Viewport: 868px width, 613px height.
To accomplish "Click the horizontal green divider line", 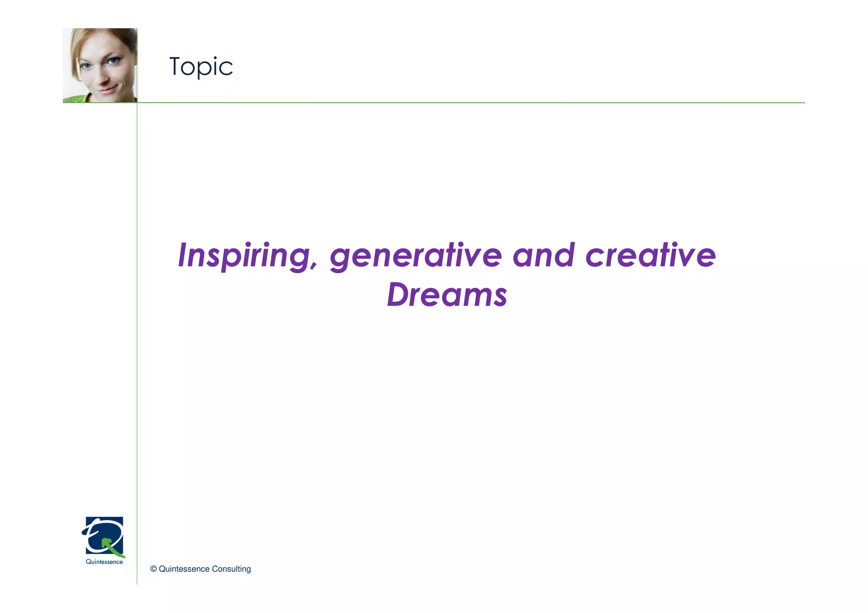I will 466,103.
